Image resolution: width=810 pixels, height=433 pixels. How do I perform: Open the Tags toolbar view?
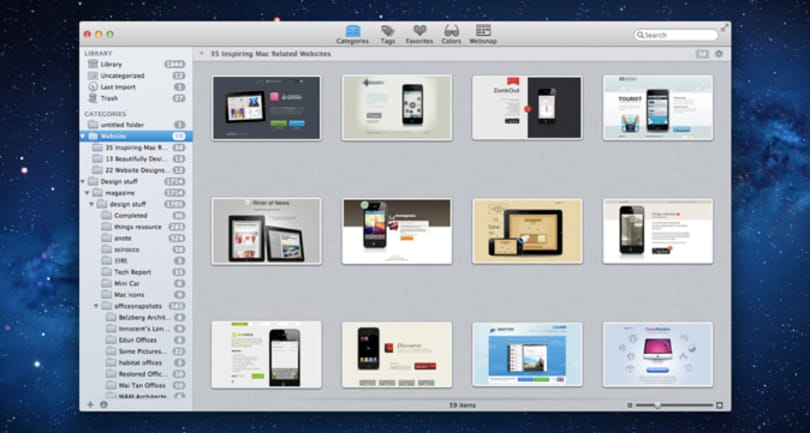click(388, 34)
